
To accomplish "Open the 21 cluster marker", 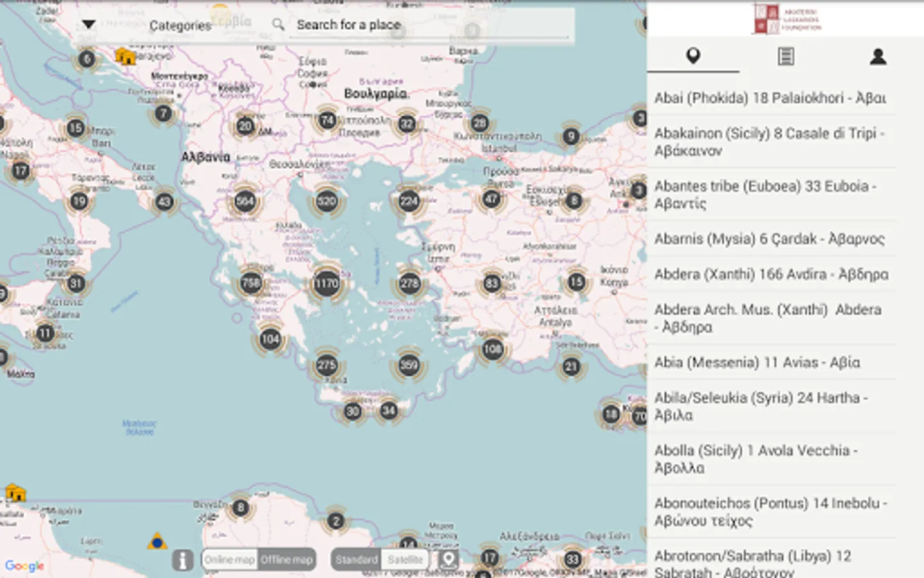I will click(x=570, y=367).
